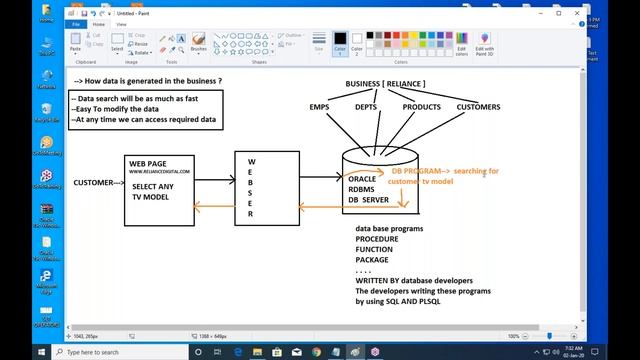
Task: Pick the orange swatch in color palette
Action: (405, 35)
